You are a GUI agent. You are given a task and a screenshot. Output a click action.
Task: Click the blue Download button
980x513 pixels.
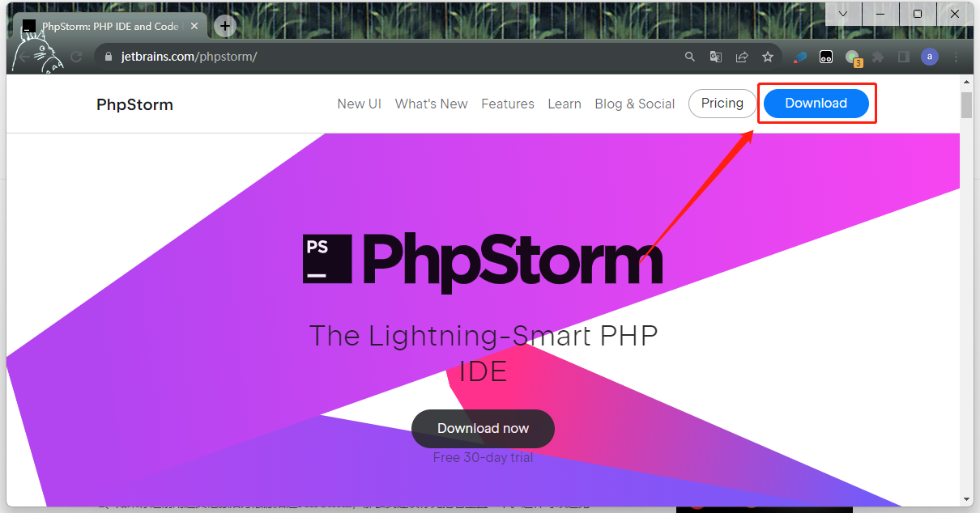click(x=816, y=104)
